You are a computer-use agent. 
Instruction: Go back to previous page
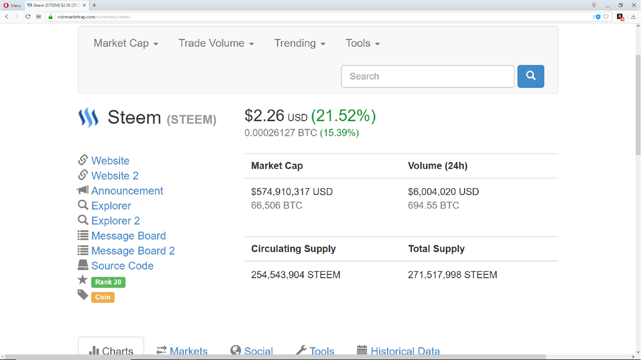(7, 17)
